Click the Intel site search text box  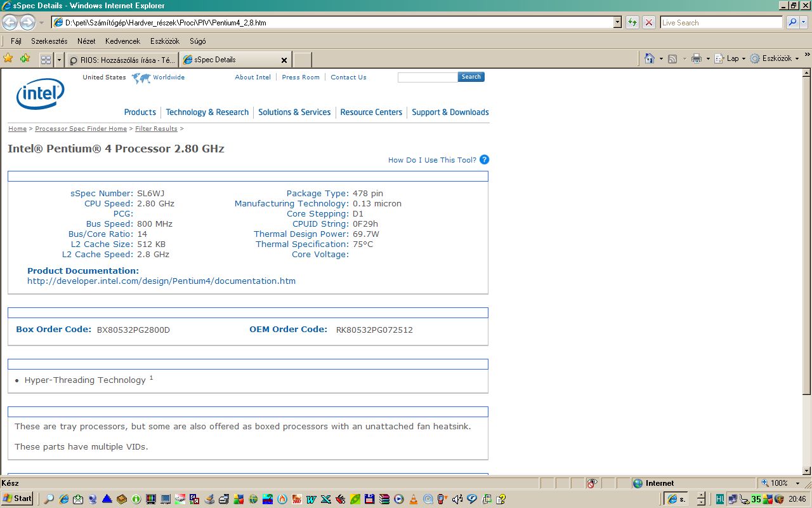tap(428, 77)
